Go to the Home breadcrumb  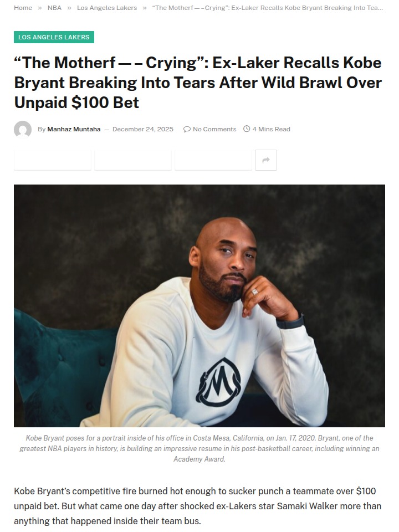coord(23,8)
